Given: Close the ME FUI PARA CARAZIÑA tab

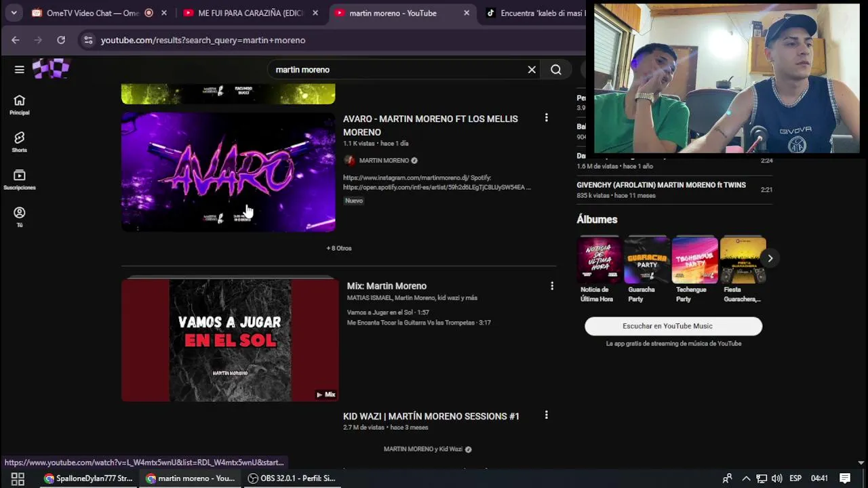Looking at the screenshot, I should coord(315,13).
